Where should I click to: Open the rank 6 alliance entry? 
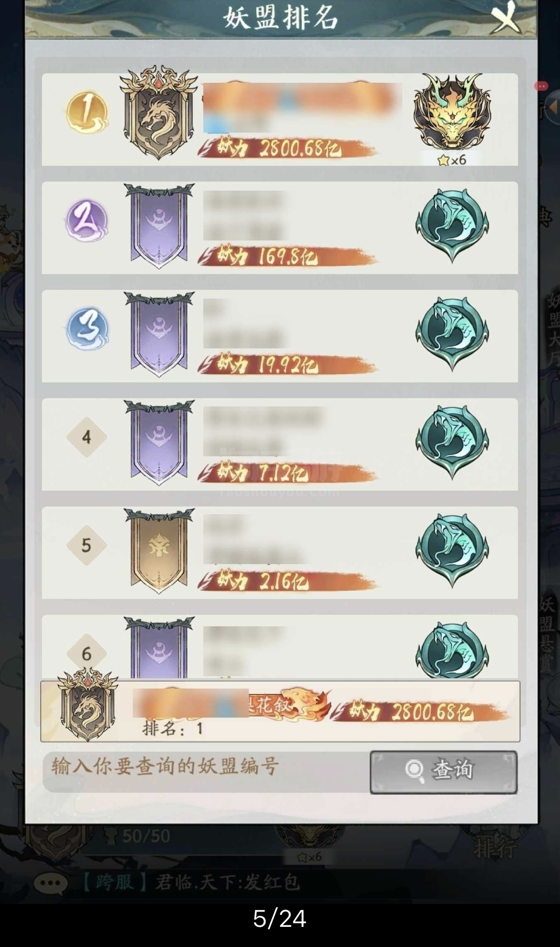(280, 647)
